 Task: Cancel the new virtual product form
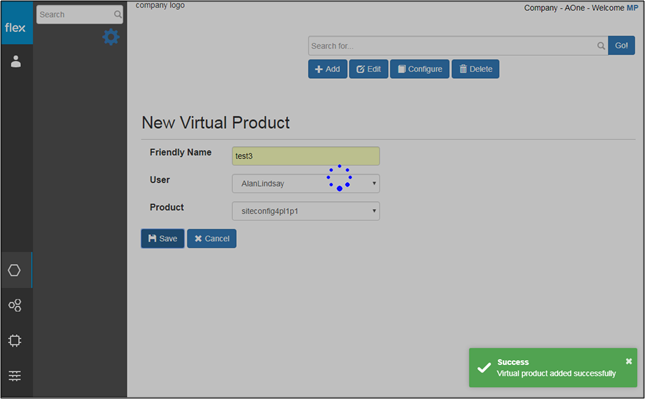click(x=212, y=239)
